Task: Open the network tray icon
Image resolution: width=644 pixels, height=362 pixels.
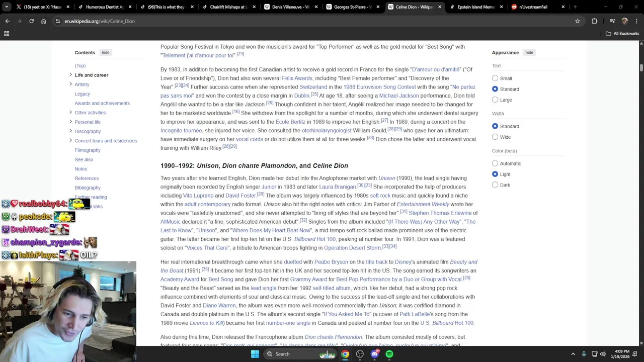Action: point(594,354)
